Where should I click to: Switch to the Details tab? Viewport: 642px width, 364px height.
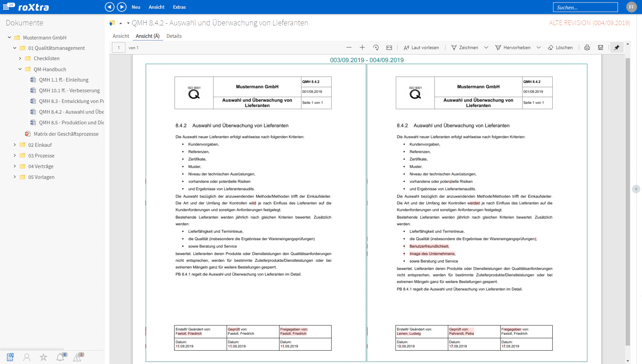(174, 36)
